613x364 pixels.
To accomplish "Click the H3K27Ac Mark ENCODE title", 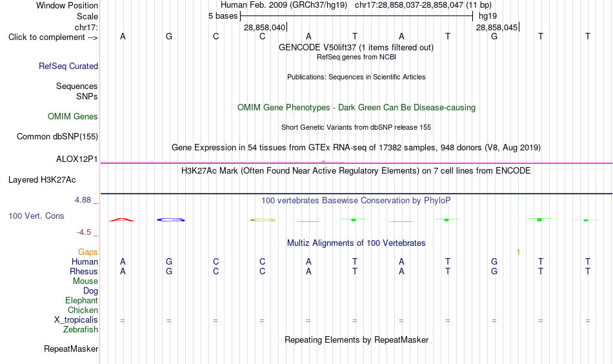I will (356, 171).
